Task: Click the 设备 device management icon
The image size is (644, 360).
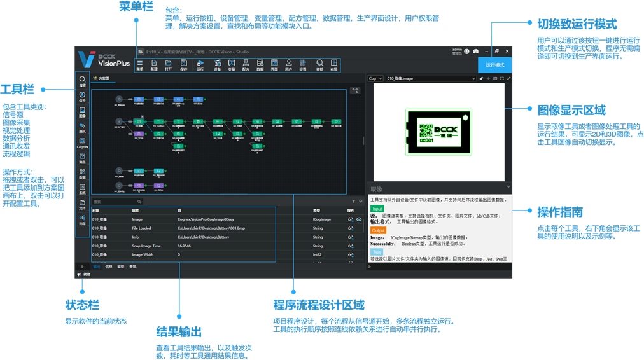Action: [217, 65]
